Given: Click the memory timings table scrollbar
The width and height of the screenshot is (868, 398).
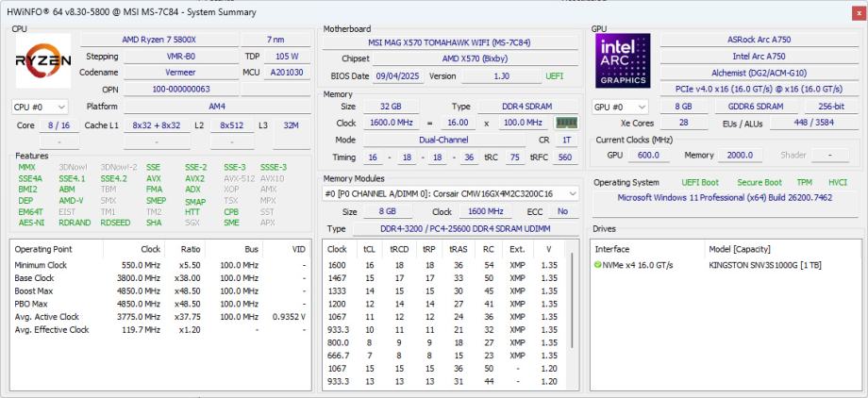Looking at the screenshot, I should tap(572, 302).
